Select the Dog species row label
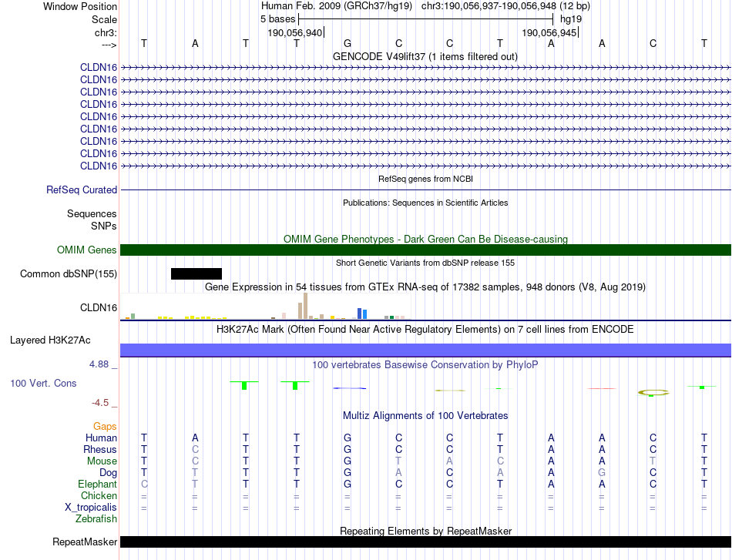This screenshot has width=732, height=560. coord(108,473)
